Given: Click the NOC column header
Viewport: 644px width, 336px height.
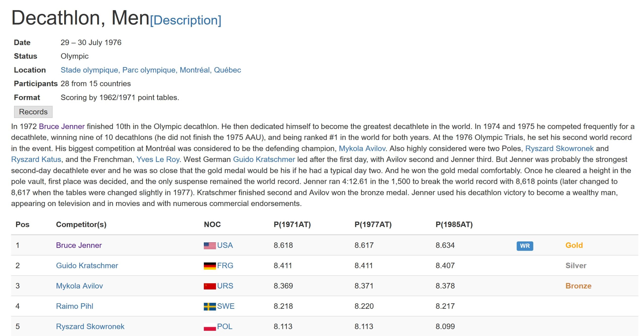Looking at the screenshot, I should tap(212, 224).
